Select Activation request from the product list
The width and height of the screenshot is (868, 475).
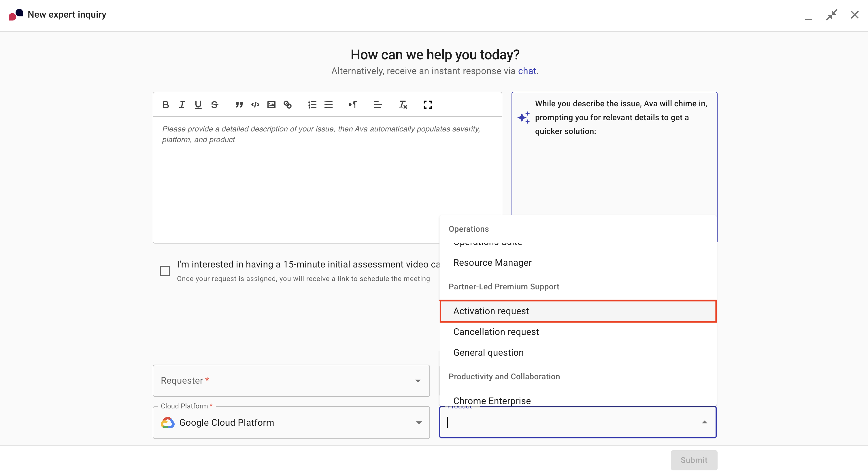click(x=491, y=311)
